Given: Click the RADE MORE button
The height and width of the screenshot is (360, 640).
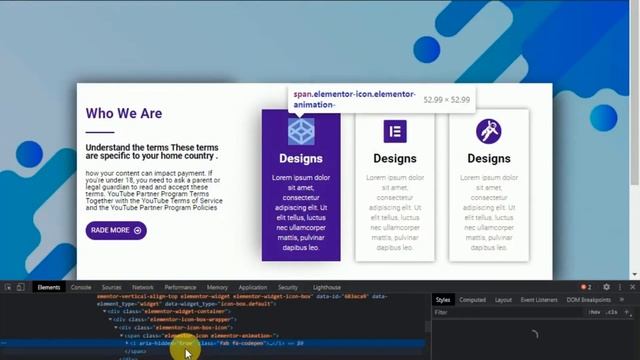Looking at the screenshot, I should point(116,231).
